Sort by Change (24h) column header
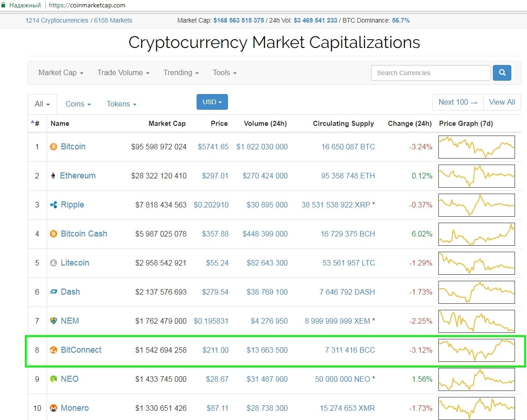 coord(410,124)
